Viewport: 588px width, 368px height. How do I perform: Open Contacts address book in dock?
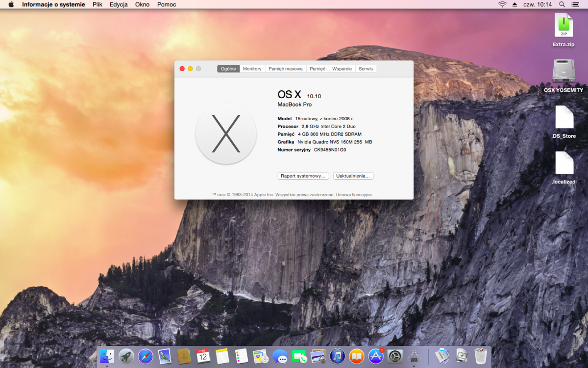(x=184, y=356)
